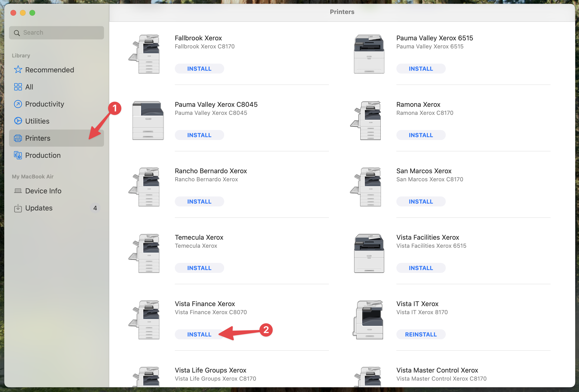The image size is (579, 392).
Task: Select the Productivity sidebar icon
Action: coord(18,104)
